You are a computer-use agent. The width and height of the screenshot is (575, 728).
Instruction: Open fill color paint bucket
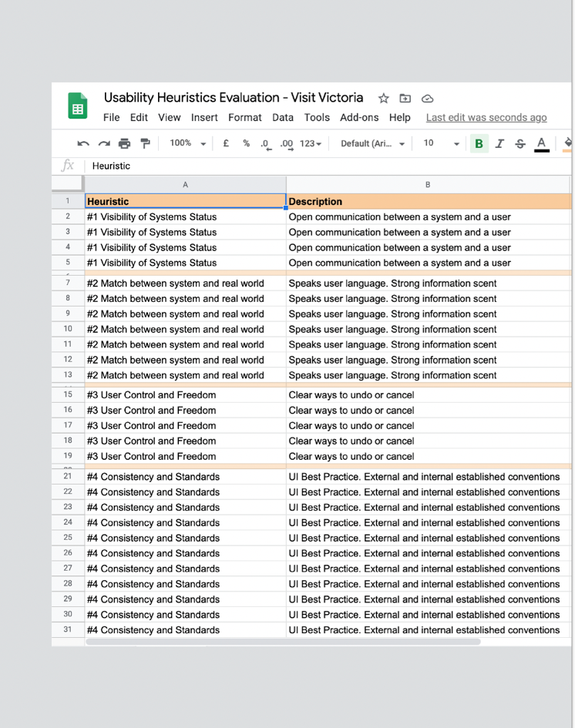tap(567, 144)
